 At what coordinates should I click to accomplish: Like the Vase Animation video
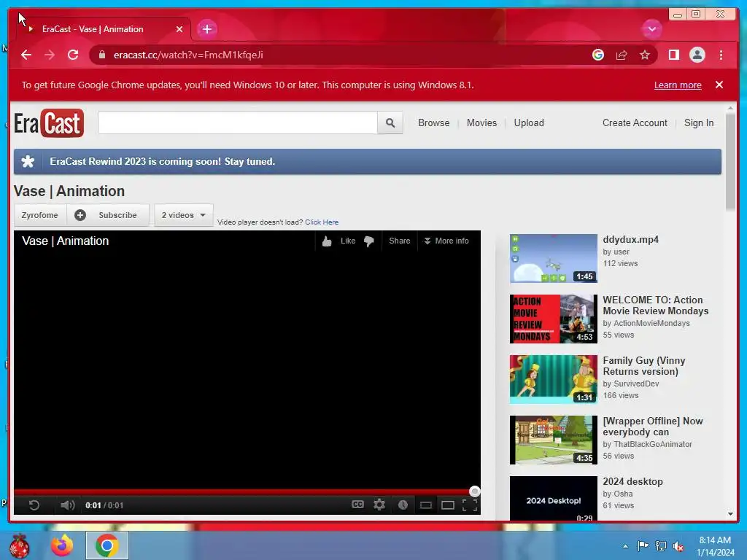338,241
